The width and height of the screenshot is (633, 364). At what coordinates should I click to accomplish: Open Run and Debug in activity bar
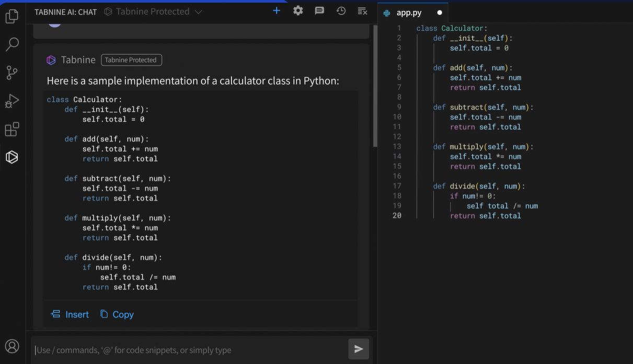point(11,101)
